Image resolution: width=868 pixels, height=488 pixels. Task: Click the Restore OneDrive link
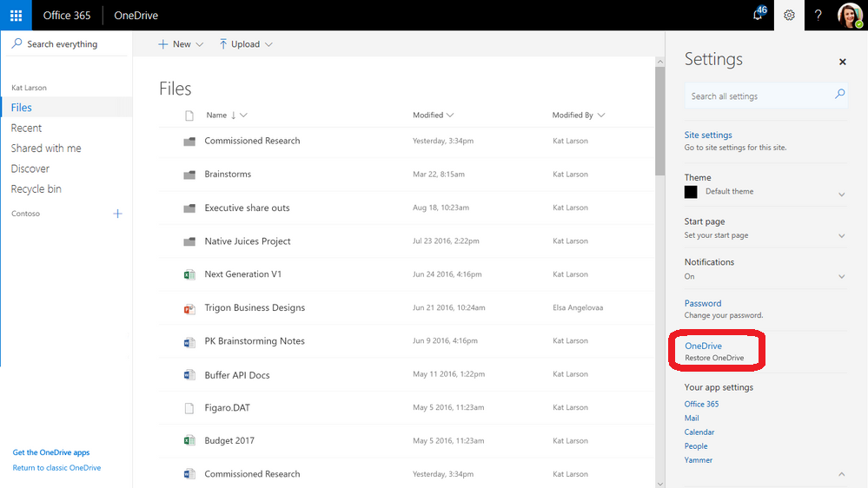pyautogui.click(x=713, y=358)
